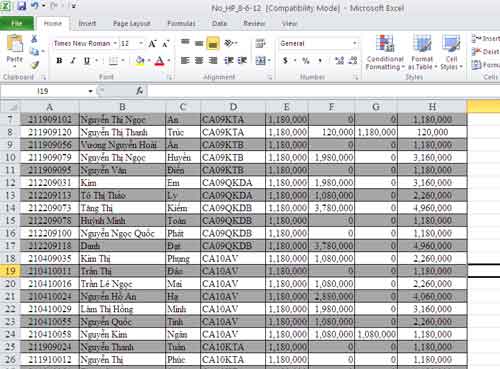Apply the Fill Color bucket

[140, 61]
